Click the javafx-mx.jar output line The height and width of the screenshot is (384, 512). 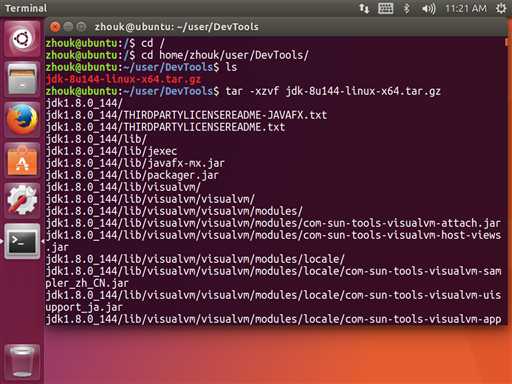[135, 163]
